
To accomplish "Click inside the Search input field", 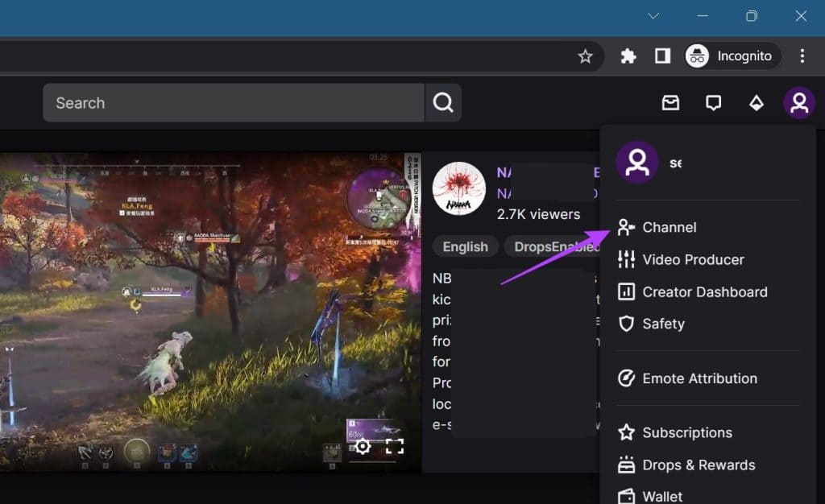I will [234, 103].
